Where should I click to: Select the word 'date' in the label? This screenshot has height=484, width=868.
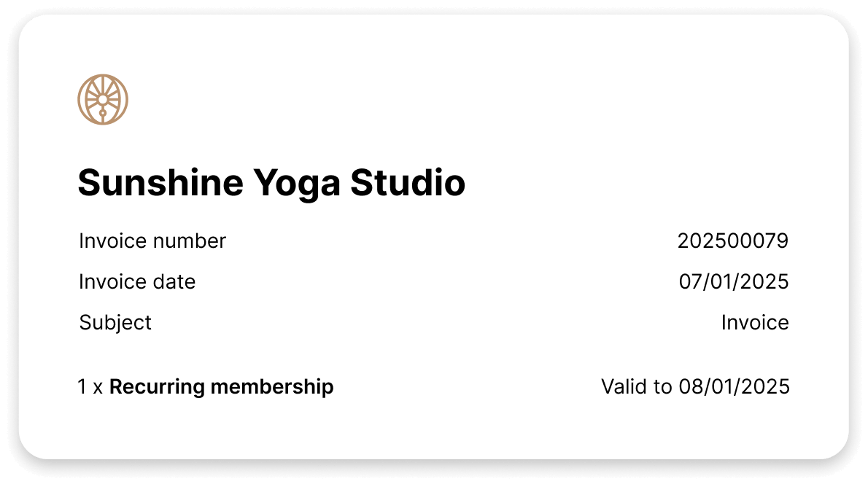174,281
